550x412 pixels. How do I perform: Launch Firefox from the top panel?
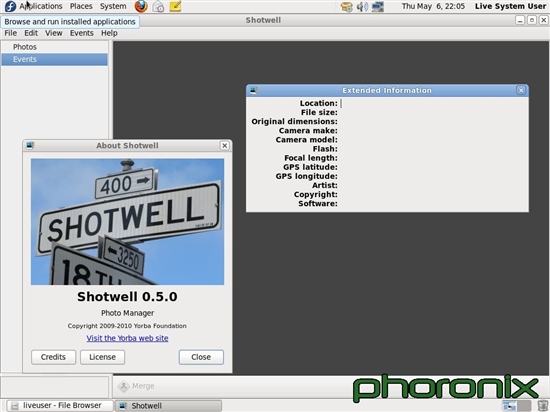tap(141, 6)
